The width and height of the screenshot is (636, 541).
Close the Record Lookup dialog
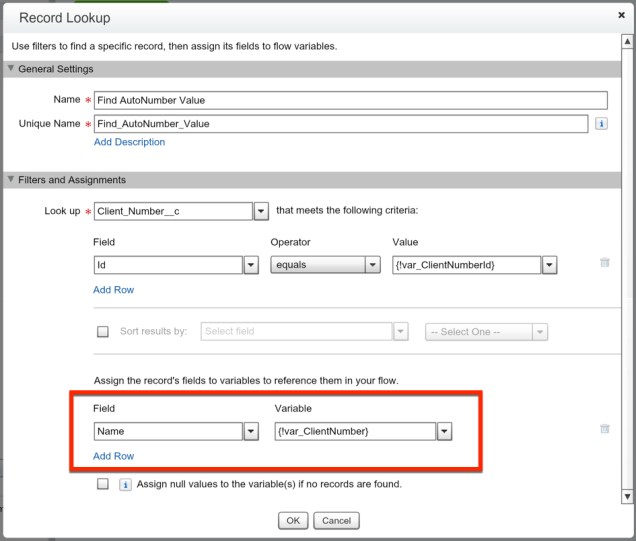[622, 16]
